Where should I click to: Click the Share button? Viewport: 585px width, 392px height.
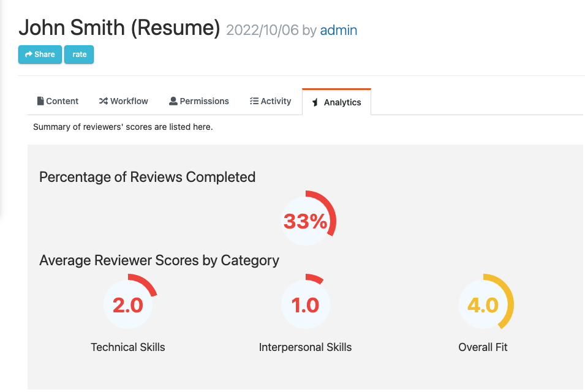coord(40,54)
